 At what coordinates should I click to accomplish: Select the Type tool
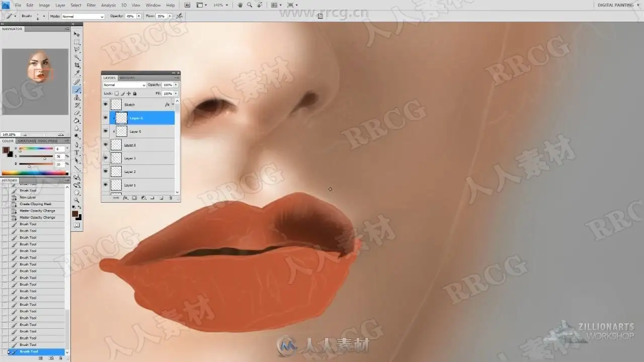click(x=77, y=152)
